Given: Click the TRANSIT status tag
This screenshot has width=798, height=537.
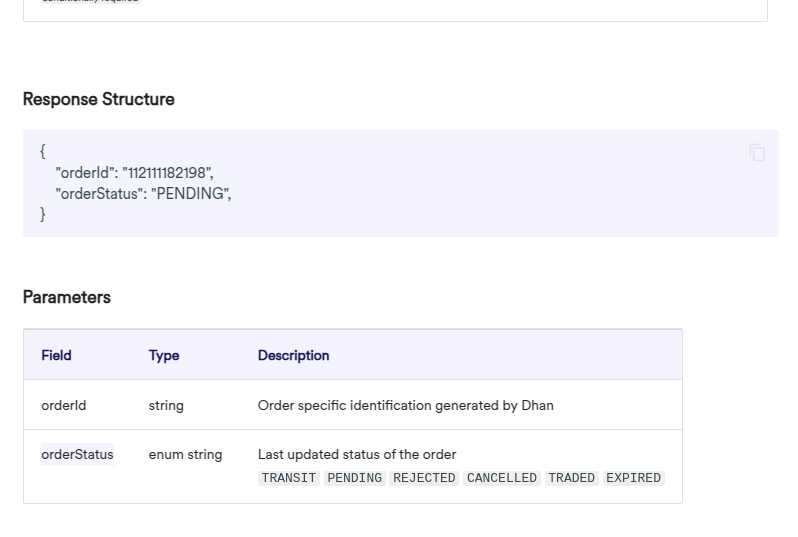Looking at the screenshot, I should pyautogui.click(x=288, y=478).
